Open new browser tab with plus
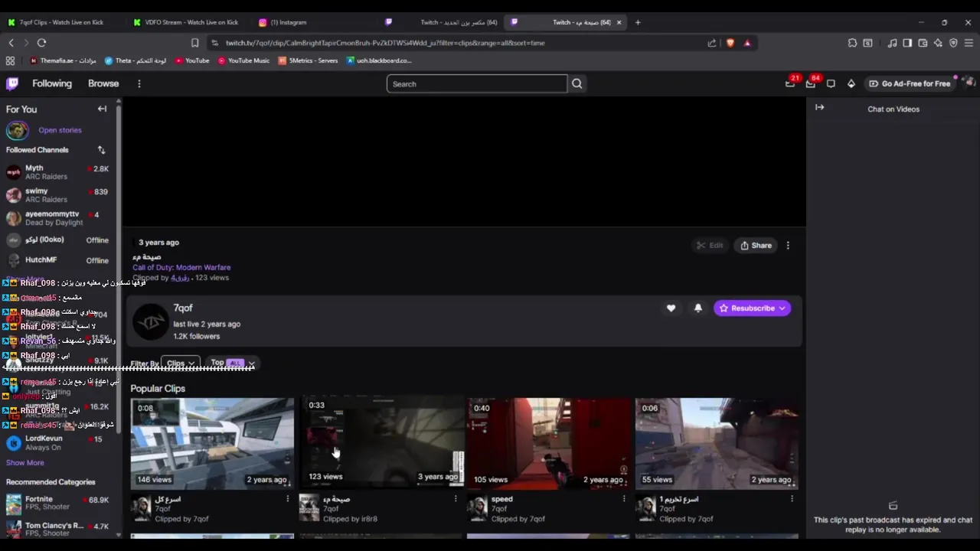The image size is (980, 551). [638, 22]
